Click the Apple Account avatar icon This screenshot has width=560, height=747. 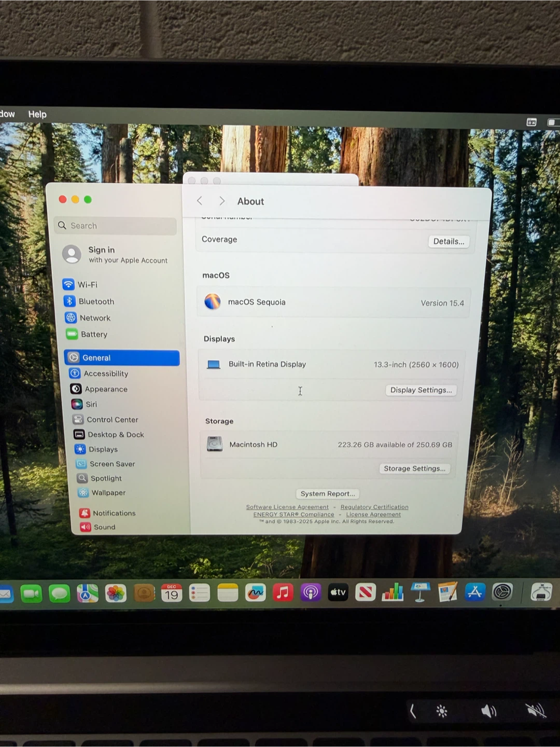(72, 254)
